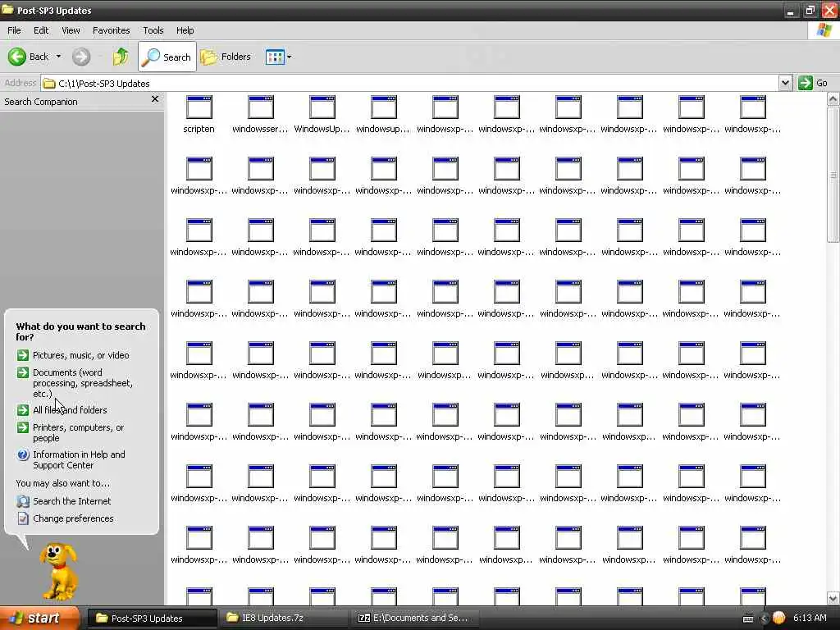This screenshot has width=840, height=630.
Task: Open the Views dropdown button
Action: pyautogui.click(x=279, y=57)
